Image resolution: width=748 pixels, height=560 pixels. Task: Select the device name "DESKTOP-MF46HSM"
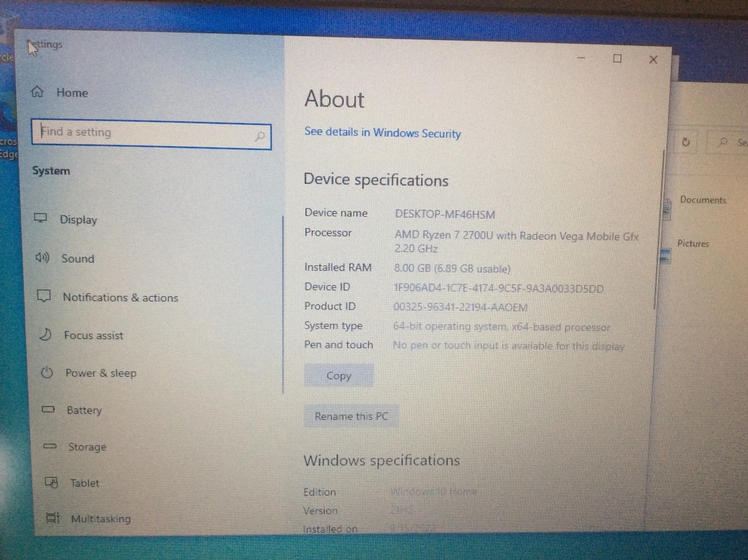445,214
